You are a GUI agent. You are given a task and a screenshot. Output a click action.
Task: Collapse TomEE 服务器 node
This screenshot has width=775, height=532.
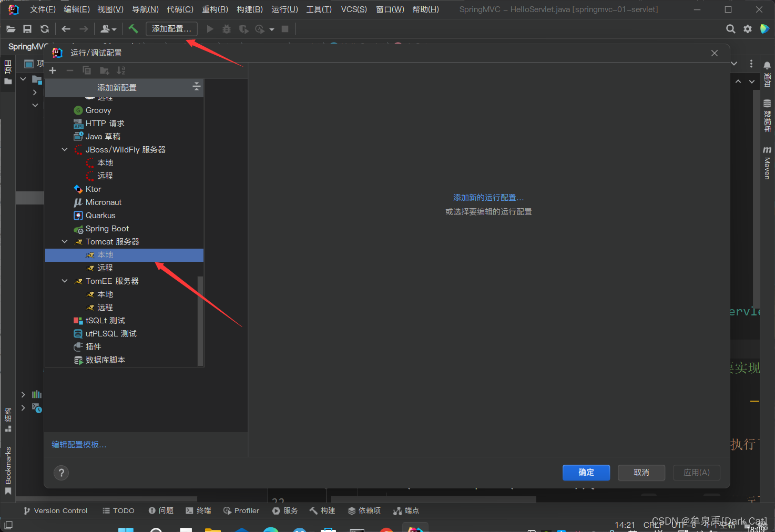pos(65,281)
